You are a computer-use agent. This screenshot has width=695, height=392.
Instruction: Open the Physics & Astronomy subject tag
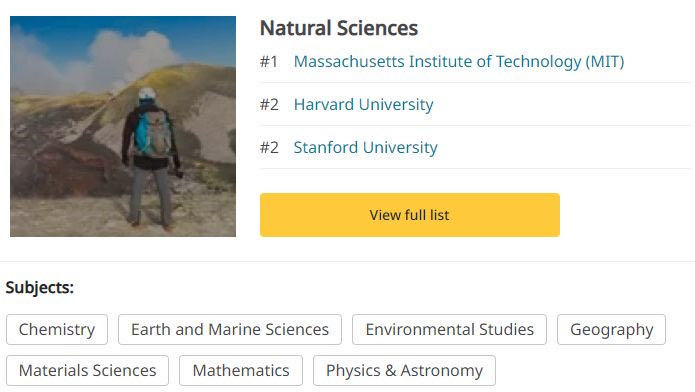point(404,370)
